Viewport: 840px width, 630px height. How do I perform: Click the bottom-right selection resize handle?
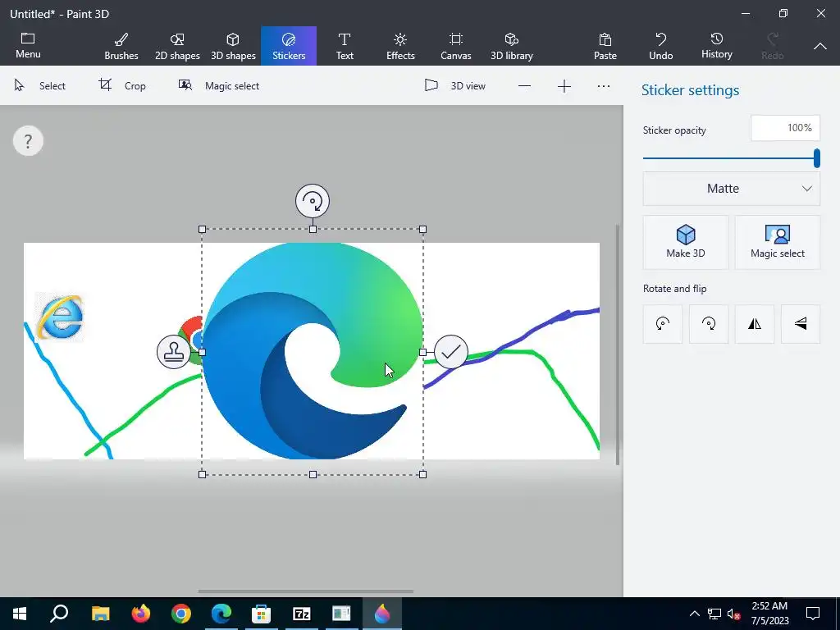pos(422,474)
